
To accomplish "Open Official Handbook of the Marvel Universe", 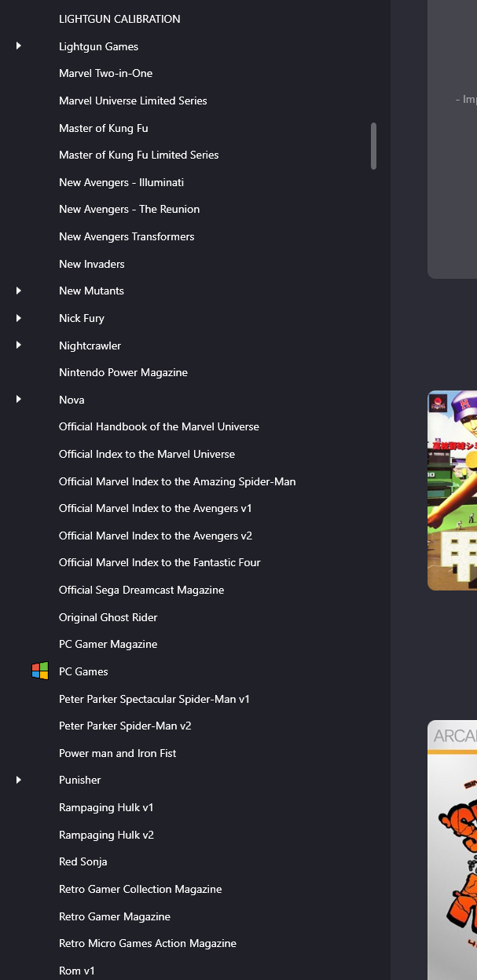I will tap(159, 426).
